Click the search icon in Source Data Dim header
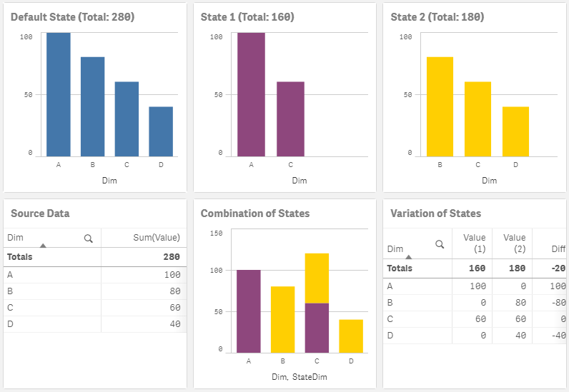The image size is (569, 392). click(89, 238)
